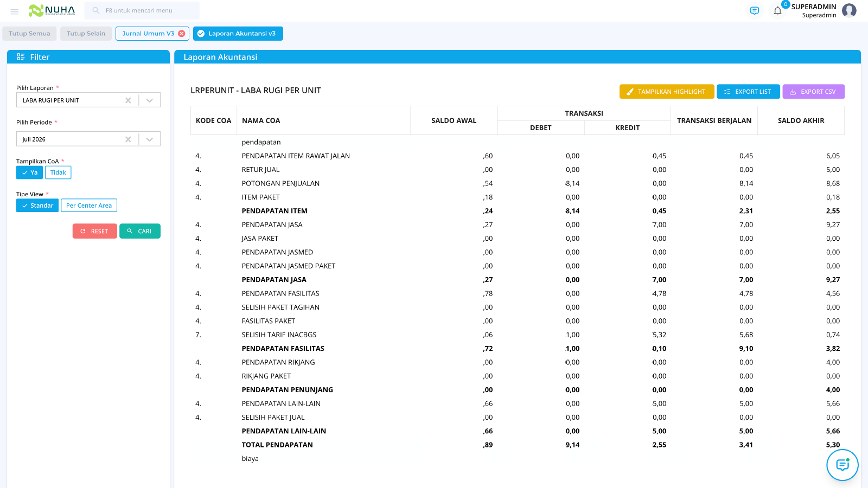Screen dimensions: 868x488
Task: Select the SELISIH PAKET TAGIHAN row
Action: click(518, 307)
